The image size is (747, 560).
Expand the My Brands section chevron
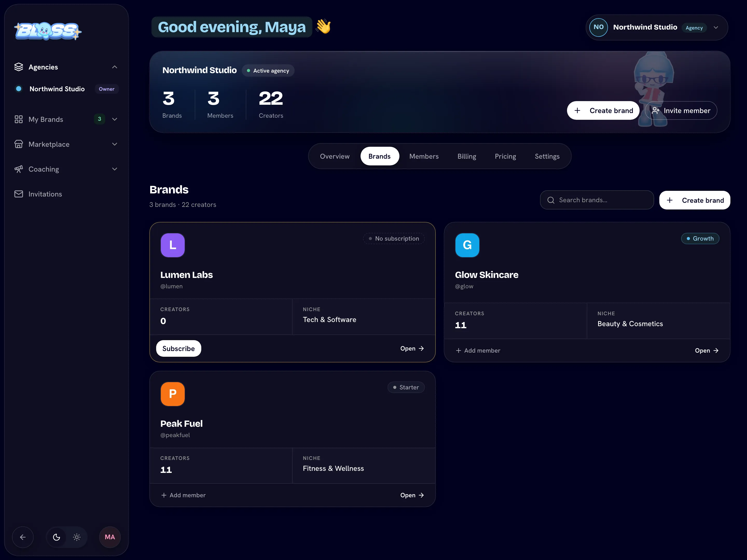point(114,119)
